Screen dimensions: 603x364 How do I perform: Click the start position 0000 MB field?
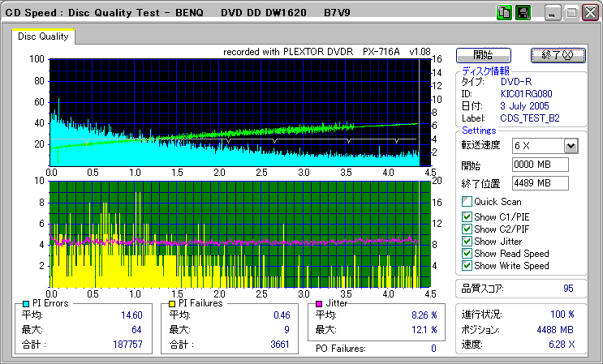click(540, 165)
